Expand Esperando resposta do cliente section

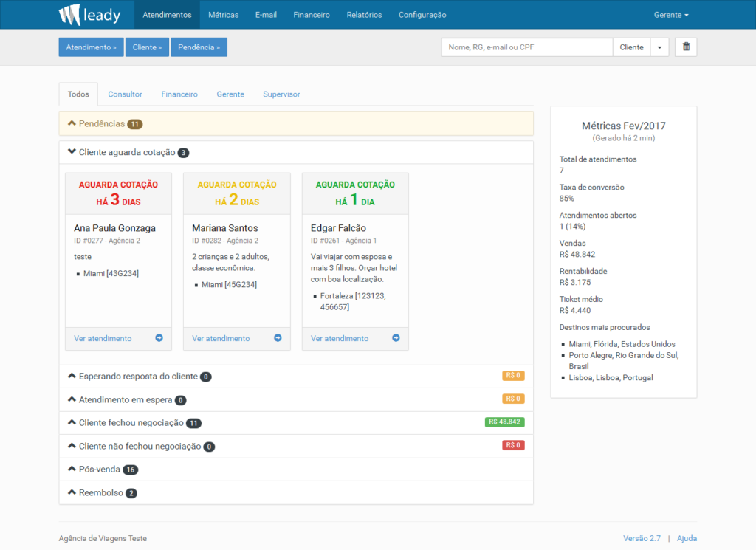click(72, 377)
